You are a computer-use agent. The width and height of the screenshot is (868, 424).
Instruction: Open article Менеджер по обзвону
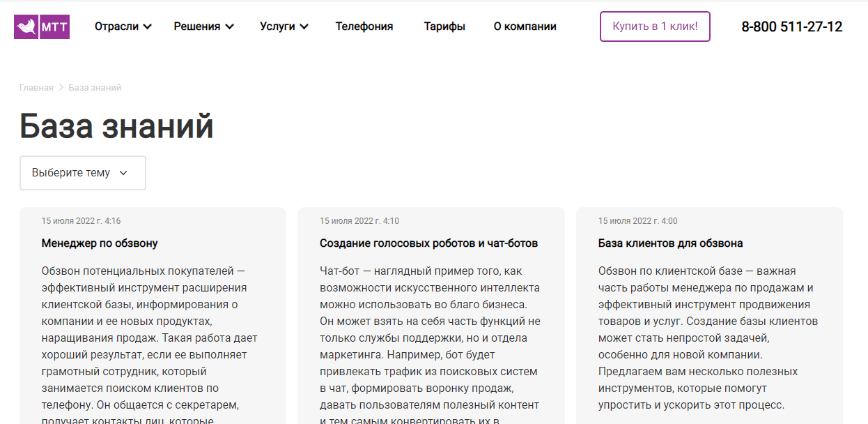tap(100, 243)
